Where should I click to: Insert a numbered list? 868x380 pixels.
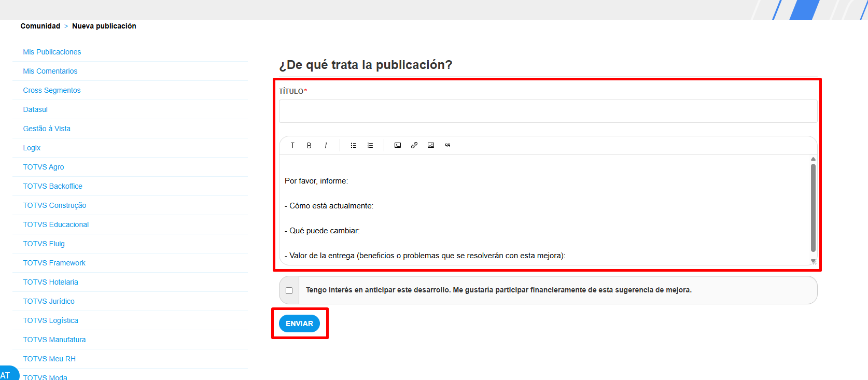pos(370,145)
